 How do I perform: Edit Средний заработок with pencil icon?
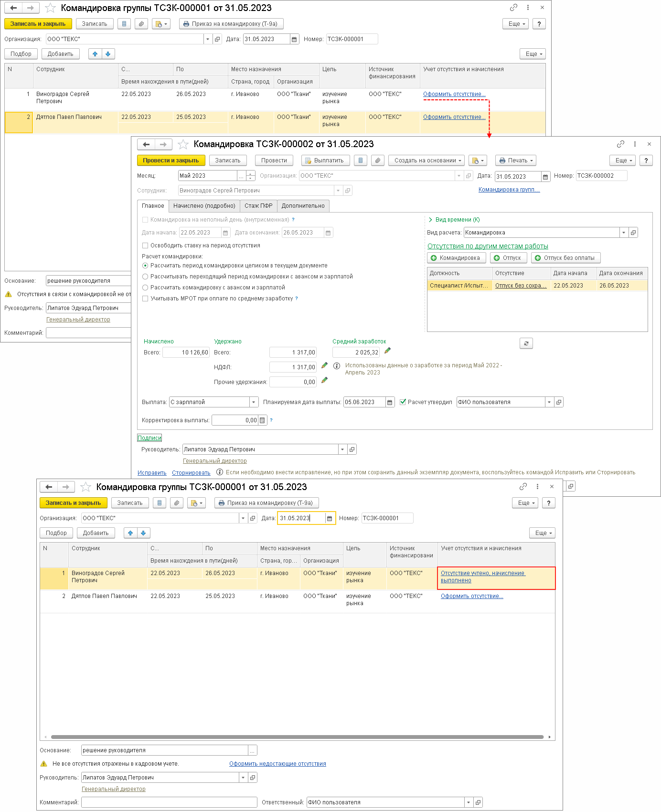pos(387,351)
